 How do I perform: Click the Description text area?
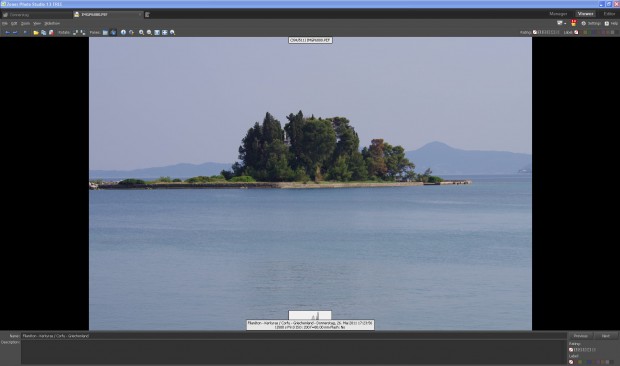tap(293, 352)
